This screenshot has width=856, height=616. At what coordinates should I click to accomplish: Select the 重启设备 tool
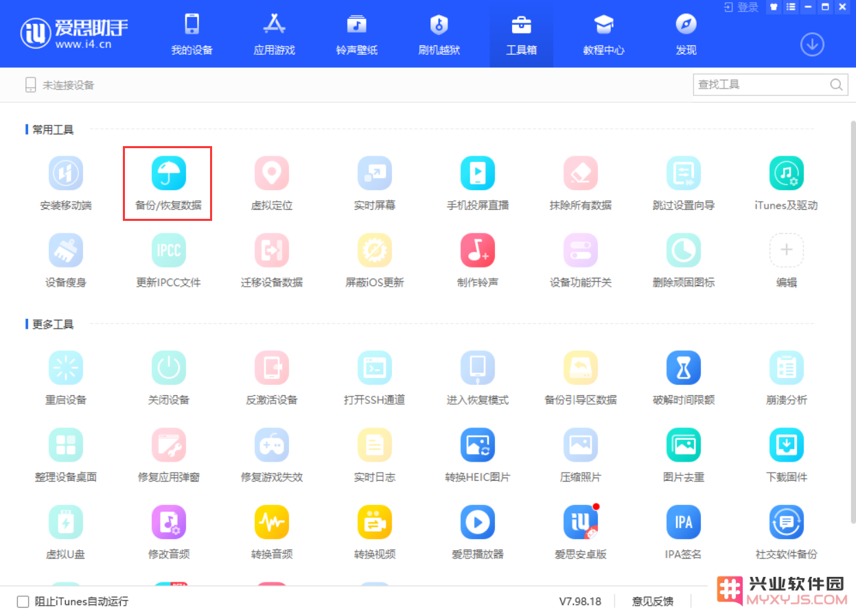pyautogui.click(x=66, y=378)
